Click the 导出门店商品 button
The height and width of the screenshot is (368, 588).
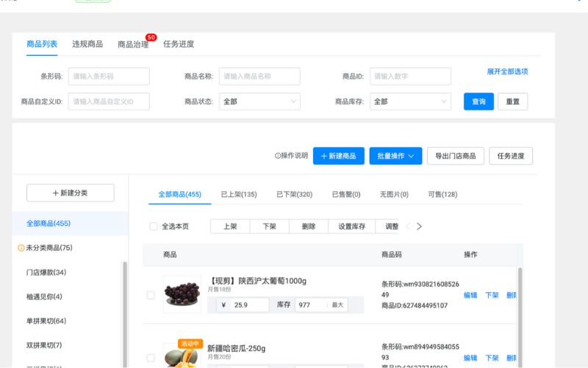click(456, 156)
